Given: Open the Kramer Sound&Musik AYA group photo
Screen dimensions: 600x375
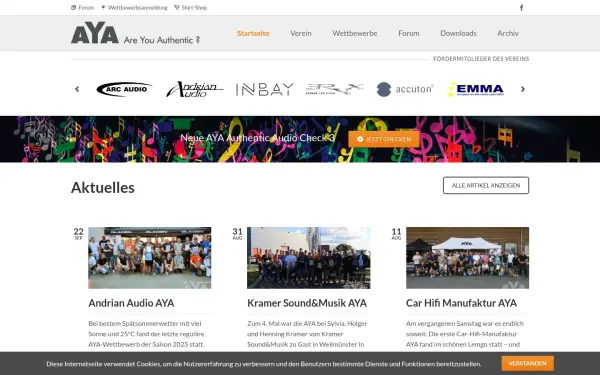Looking at the screenshot, I should coord(308,258).
